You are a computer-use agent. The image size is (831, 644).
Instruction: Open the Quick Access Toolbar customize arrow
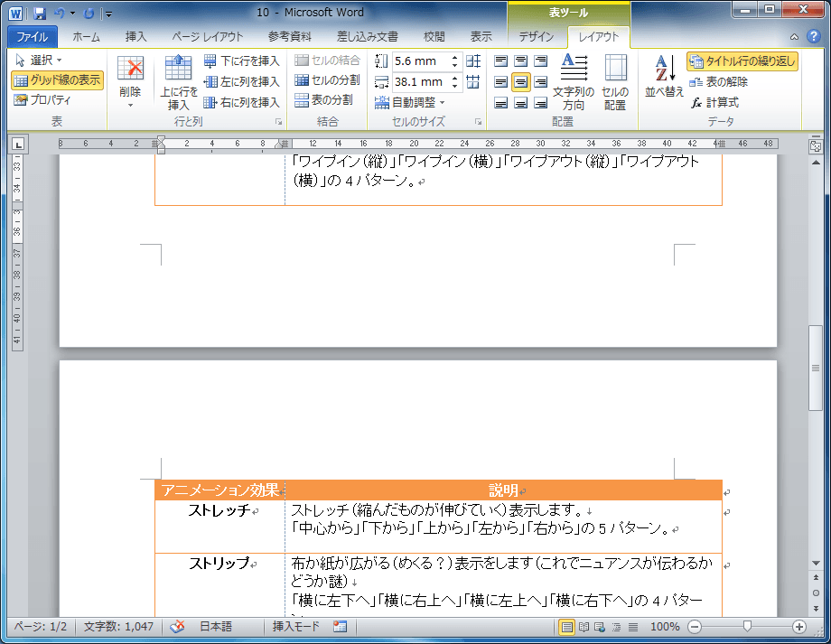point(108,14)
